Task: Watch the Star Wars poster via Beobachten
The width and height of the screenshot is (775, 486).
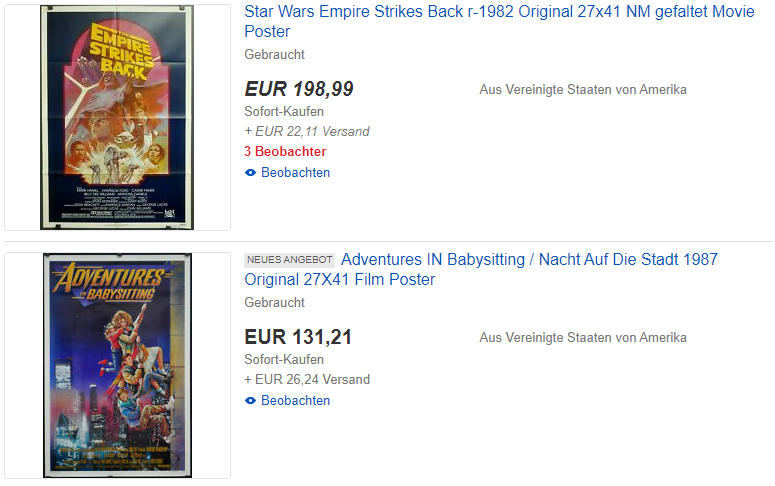Action: [295, 173]
